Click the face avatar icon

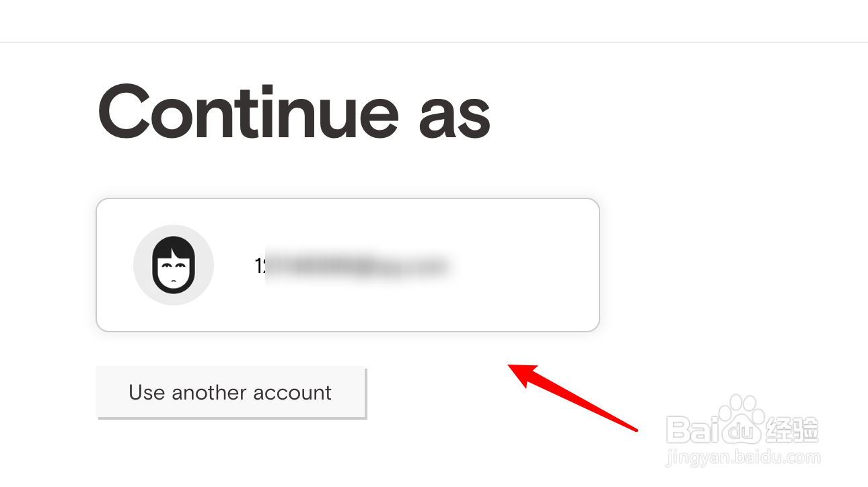(174, 266)
